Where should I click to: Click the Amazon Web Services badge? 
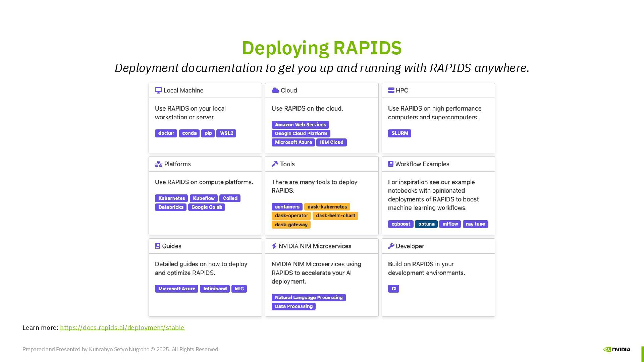(x=300, y=125)
